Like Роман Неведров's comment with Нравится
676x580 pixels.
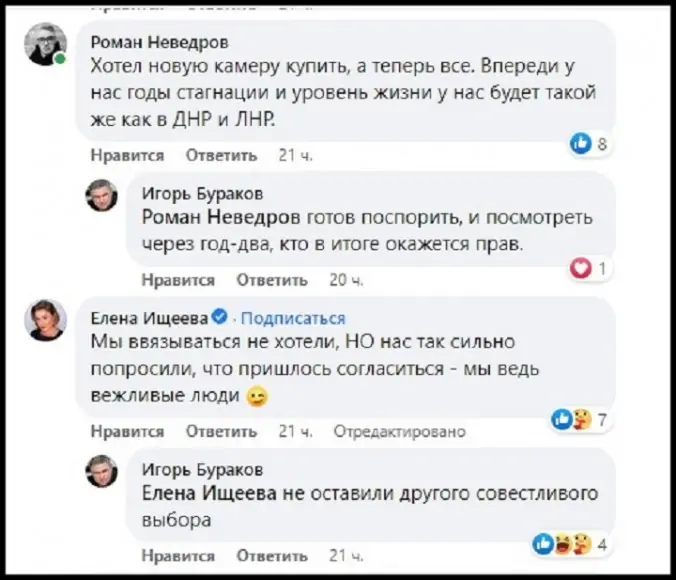pos(127,156)
